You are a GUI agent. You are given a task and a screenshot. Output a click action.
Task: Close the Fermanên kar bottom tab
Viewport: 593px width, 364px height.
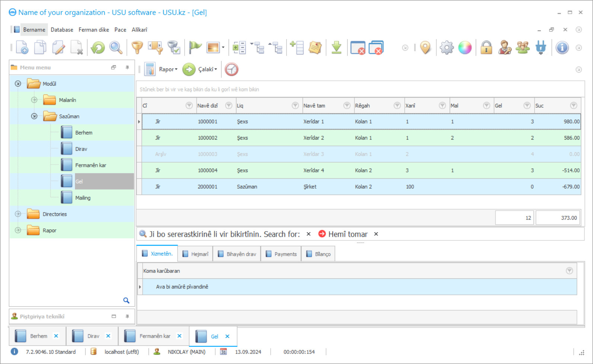[179, 336]
